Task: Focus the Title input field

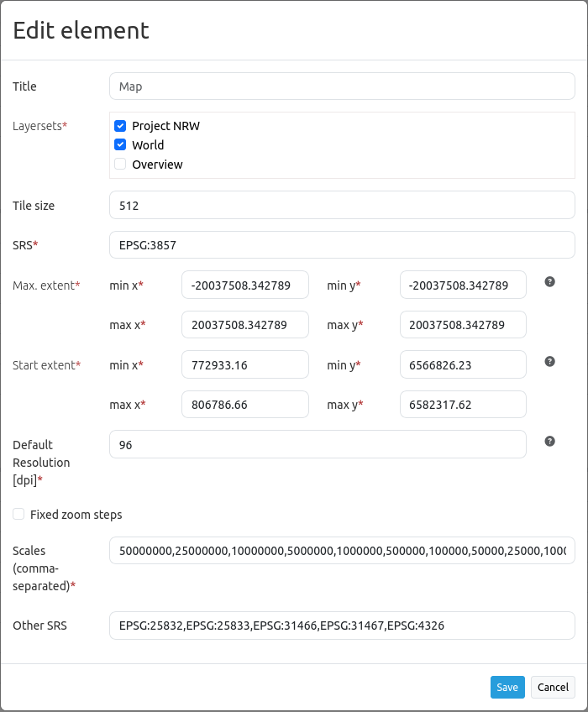Action: pyautogui.click(x=342, y=86)
